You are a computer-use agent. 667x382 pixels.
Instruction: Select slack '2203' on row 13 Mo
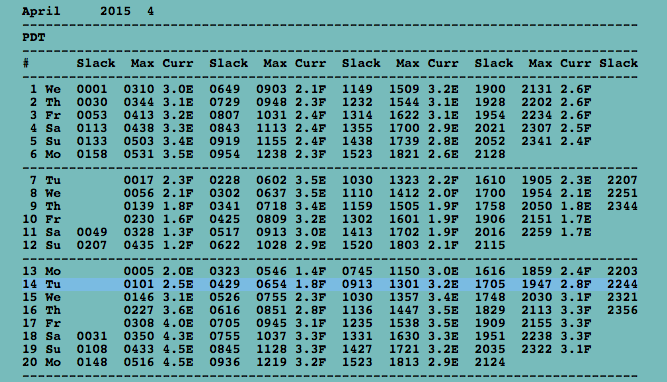(x=622, y=271)
